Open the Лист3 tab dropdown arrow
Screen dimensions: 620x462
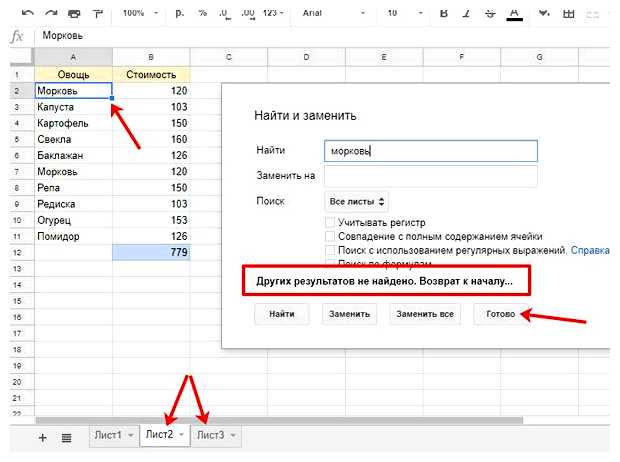coord(233,435)
